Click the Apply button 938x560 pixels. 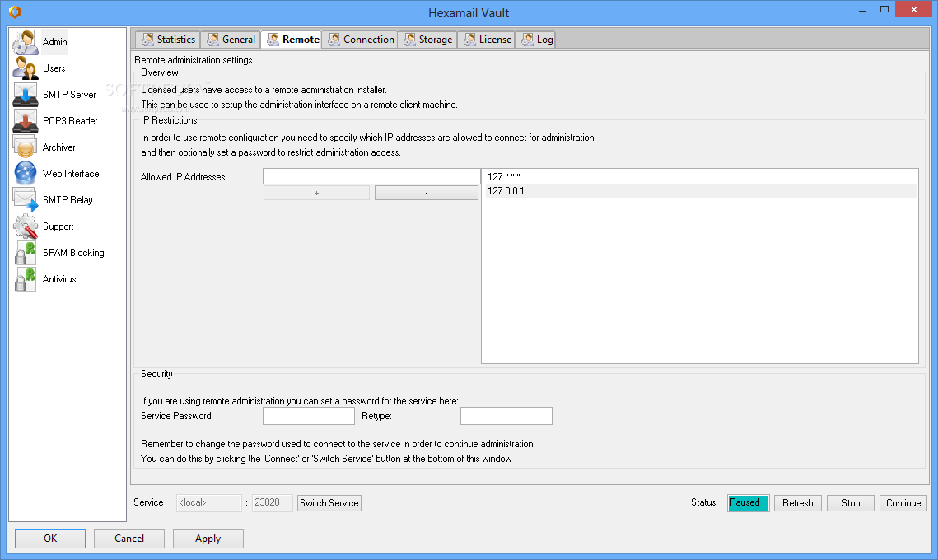coord(208,539)
